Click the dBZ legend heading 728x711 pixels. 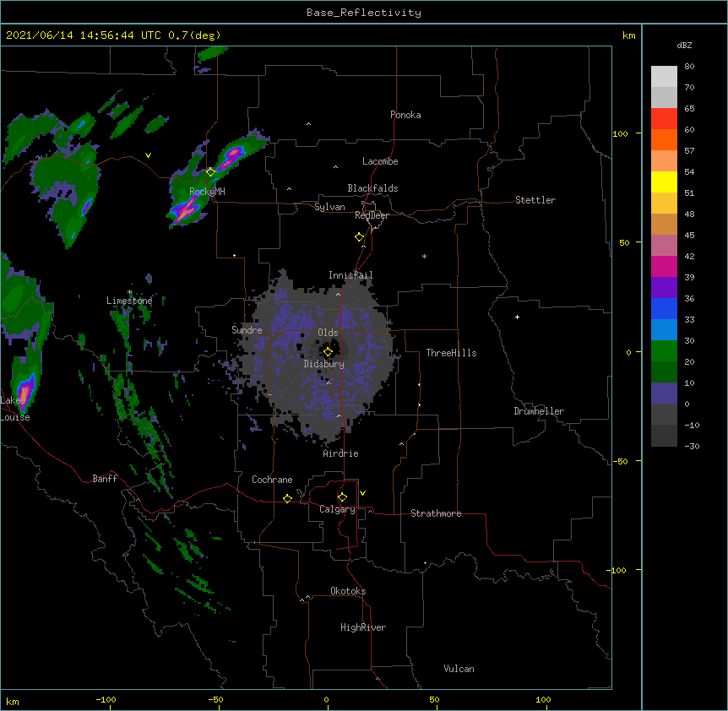[x=684, y=45]
